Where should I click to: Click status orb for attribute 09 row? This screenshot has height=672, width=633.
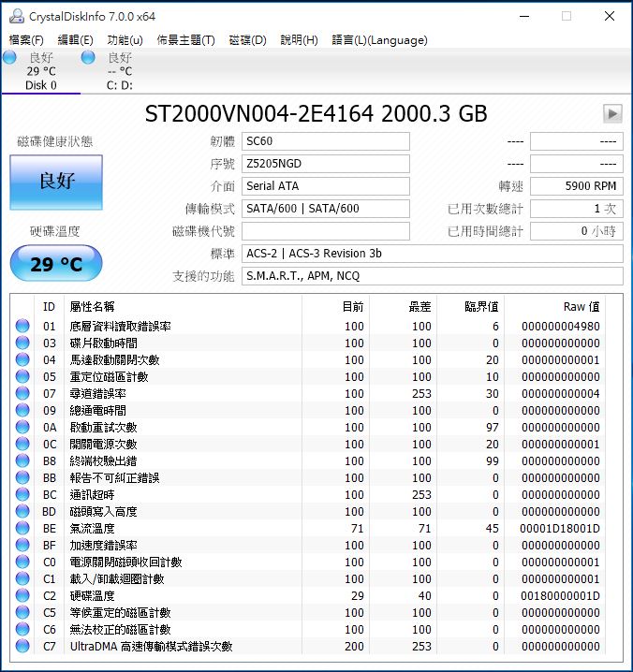click(x=22, y=410)
